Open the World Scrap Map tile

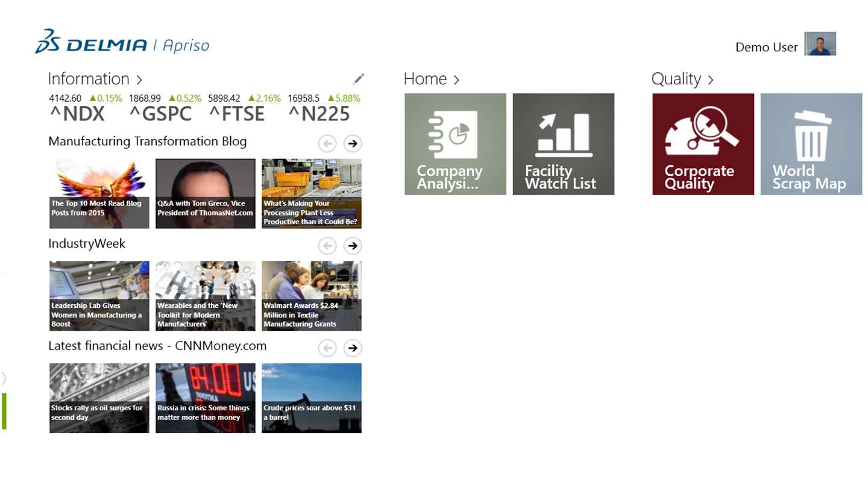pos(811,144)
